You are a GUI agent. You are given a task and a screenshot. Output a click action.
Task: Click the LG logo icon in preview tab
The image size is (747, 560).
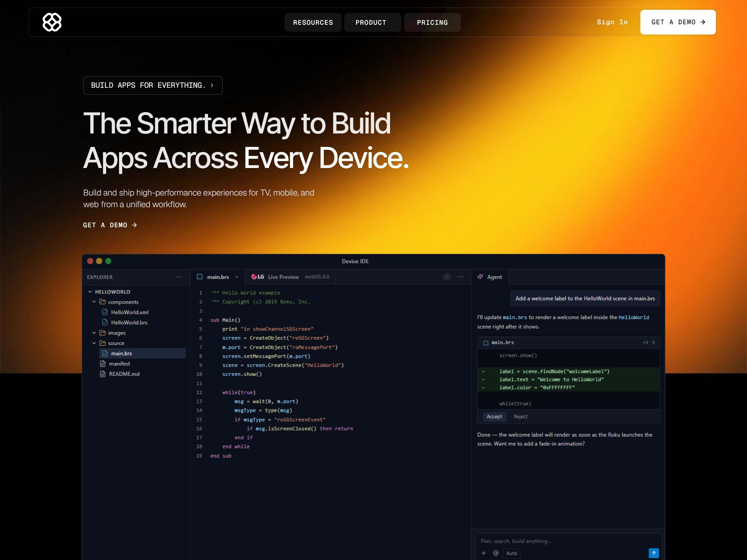tap(258, 277)
